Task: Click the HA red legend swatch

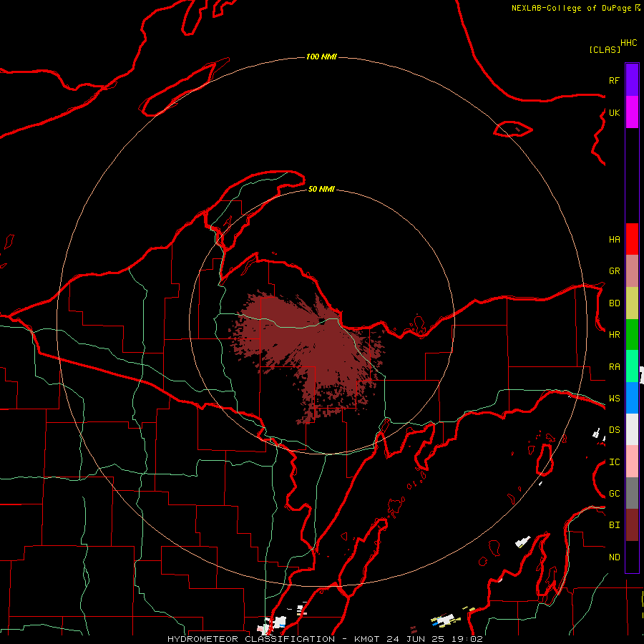Action: (632, 239)
